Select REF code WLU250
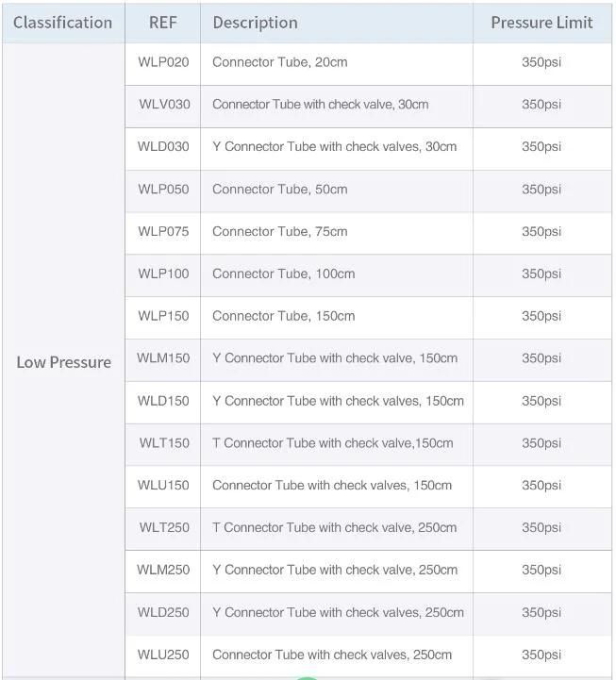The image size is (616, 680). pos(163,655)
